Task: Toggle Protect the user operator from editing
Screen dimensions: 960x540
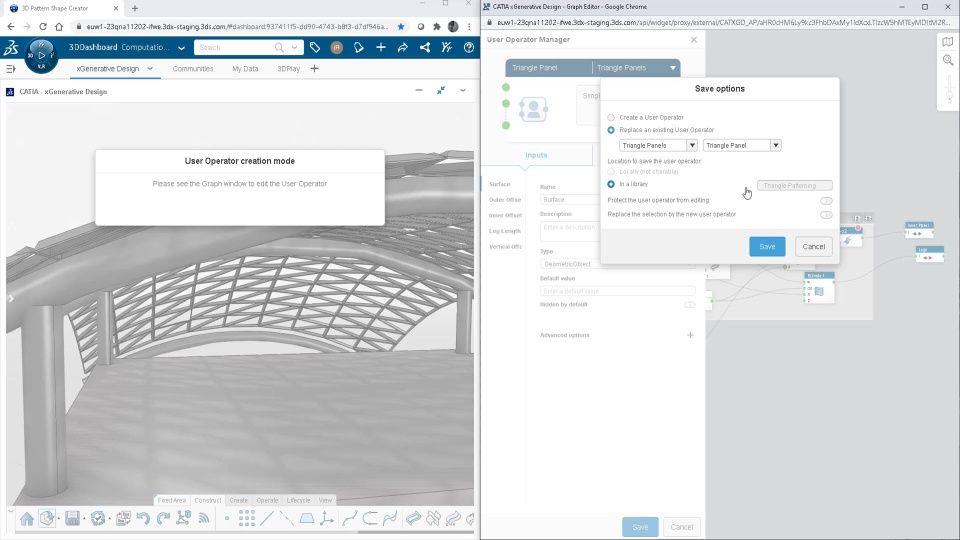Action: 826,201
